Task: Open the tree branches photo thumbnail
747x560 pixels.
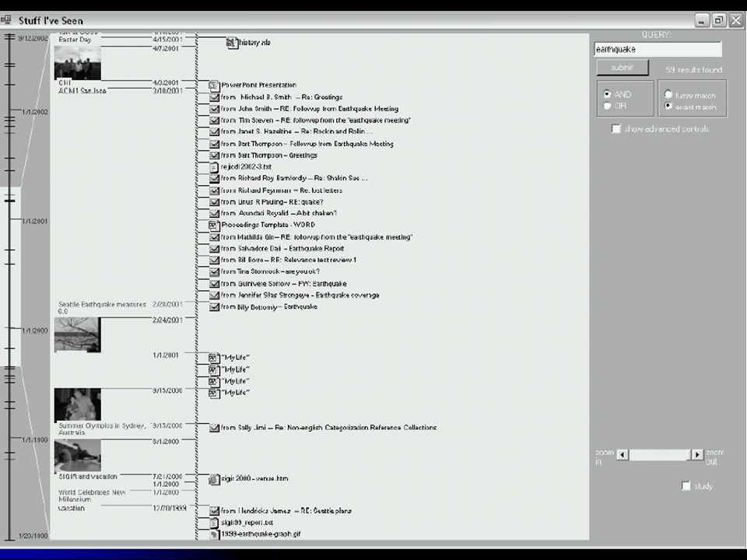Action: pos(78,335)
